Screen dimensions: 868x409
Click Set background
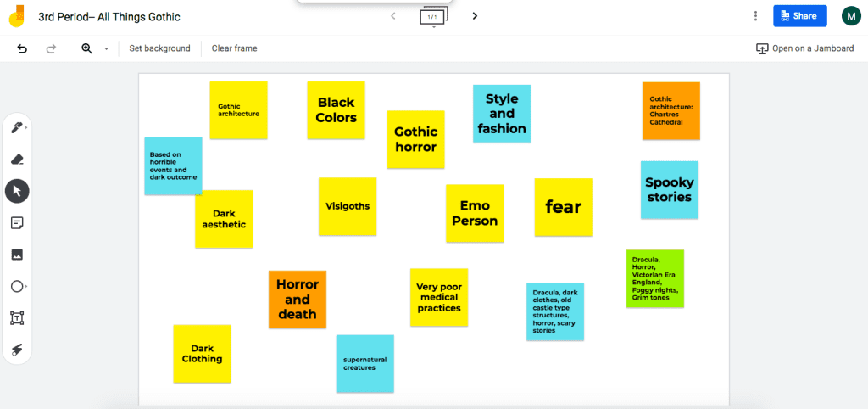[x=159, y=48]
